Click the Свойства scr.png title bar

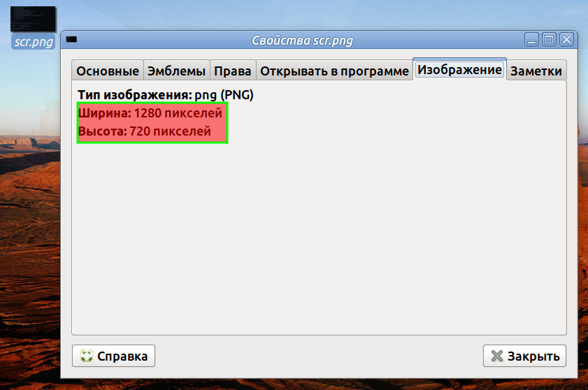(302, 40)
